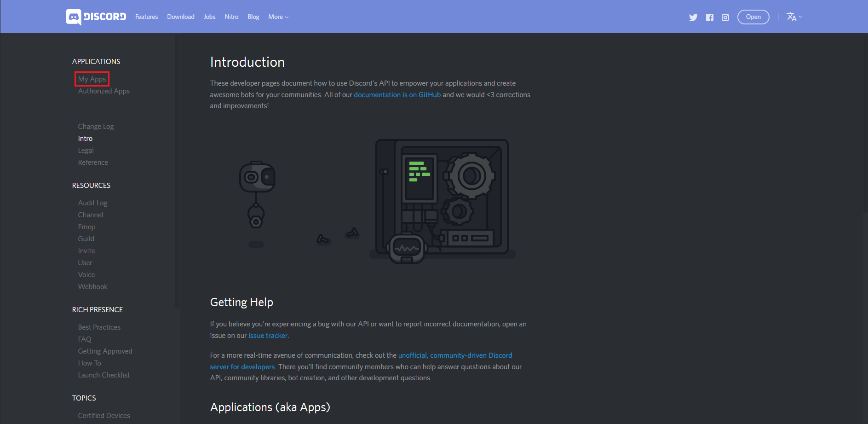Screen dimensions: 868x424
Task: Open the language selector dropdown
Action: coord(794,17)
